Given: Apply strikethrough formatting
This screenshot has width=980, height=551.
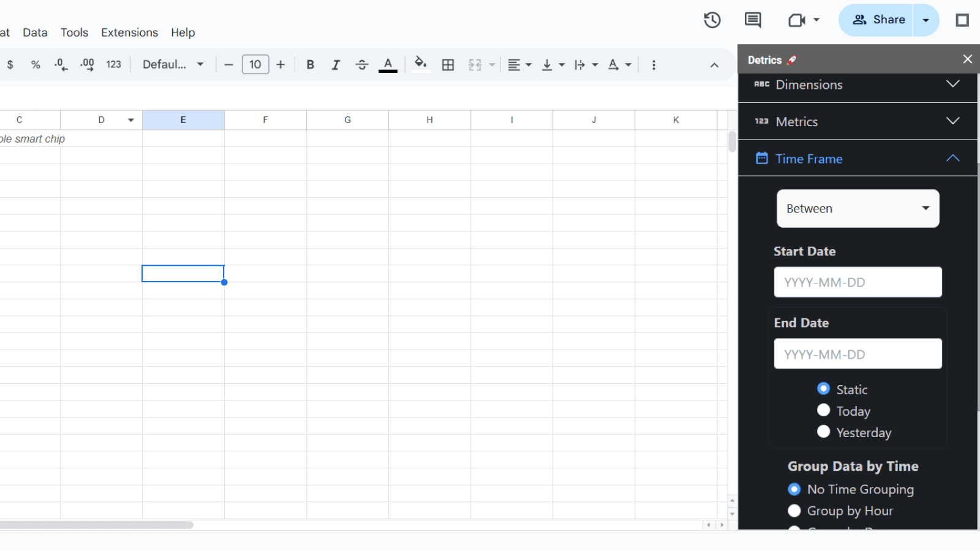Looking at the screenshot, I should [x=361, y=65].
